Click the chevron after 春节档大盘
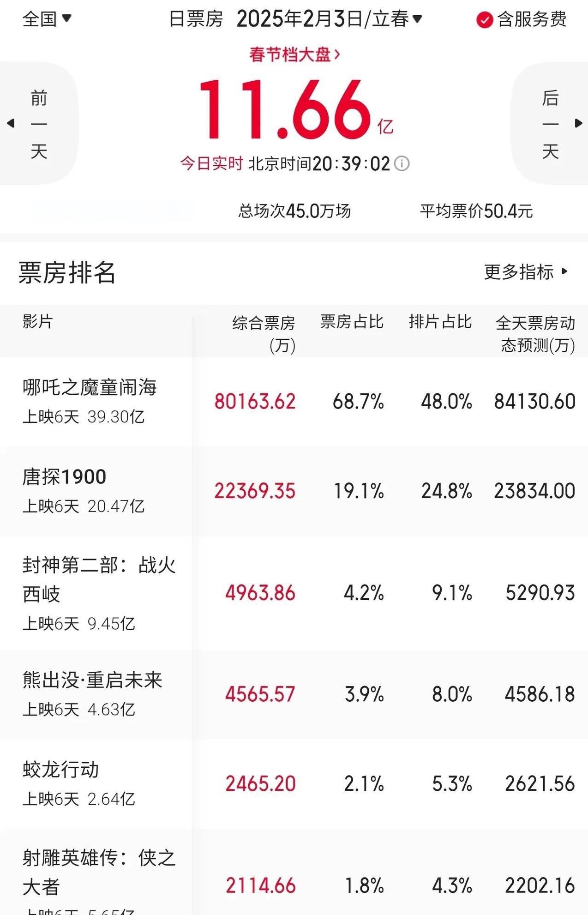The width and height of the screenshot is (588, 915). pos(337,54)
